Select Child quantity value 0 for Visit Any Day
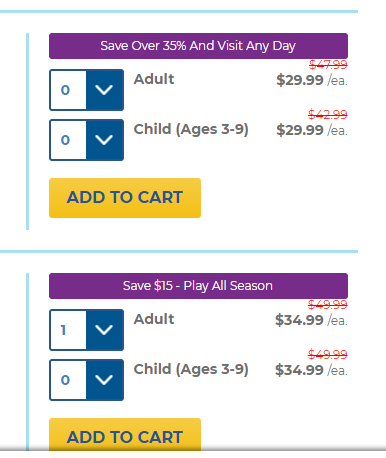The height and width of the screenshot is (458, 386). pyautogui.click(x=68, y=140)
